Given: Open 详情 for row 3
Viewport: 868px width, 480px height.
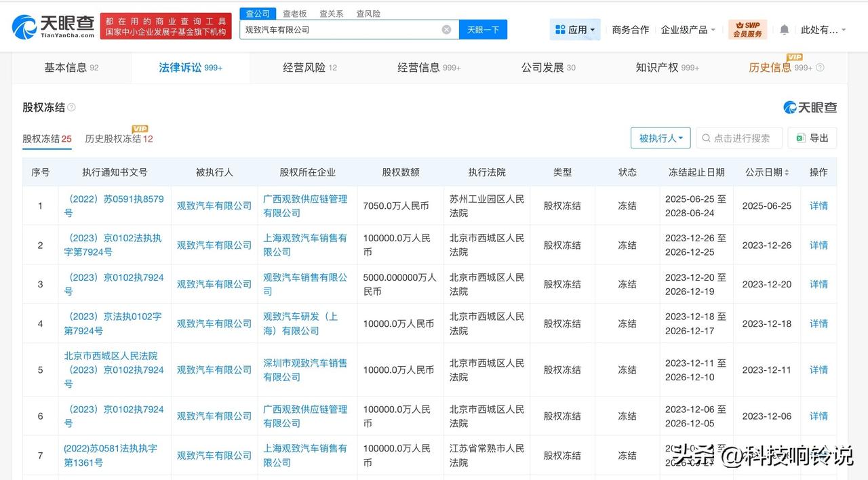Looking at the screenshot, I should click(818, 284).
